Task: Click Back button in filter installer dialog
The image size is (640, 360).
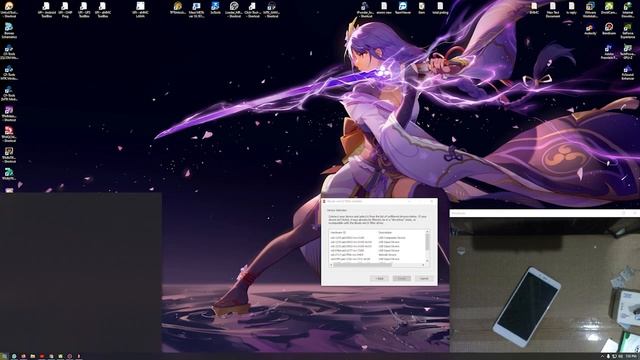Action: tap(379, 278)
